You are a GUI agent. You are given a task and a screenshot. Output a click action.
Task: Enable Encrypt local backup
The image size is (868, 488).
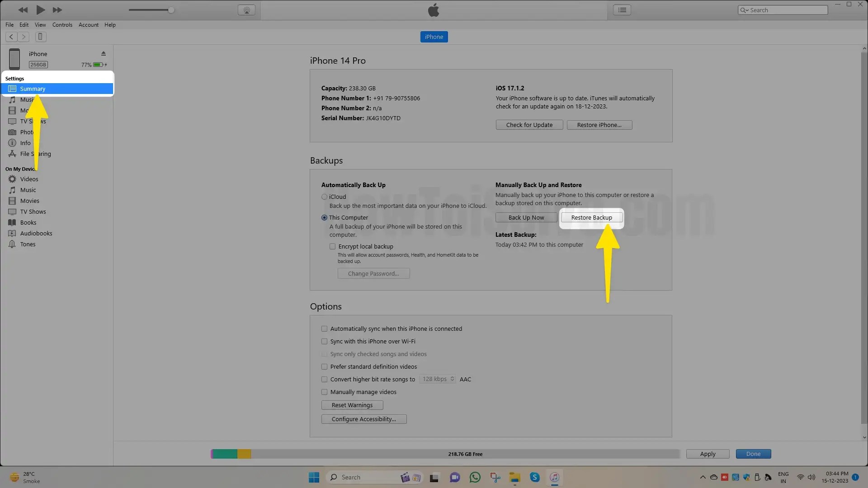(333, 246)
